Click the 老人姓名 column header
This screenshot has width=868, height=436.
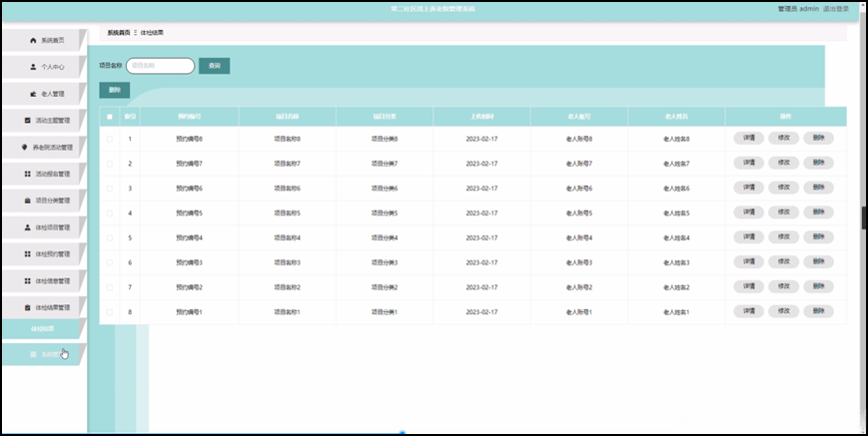click(676, 117)
